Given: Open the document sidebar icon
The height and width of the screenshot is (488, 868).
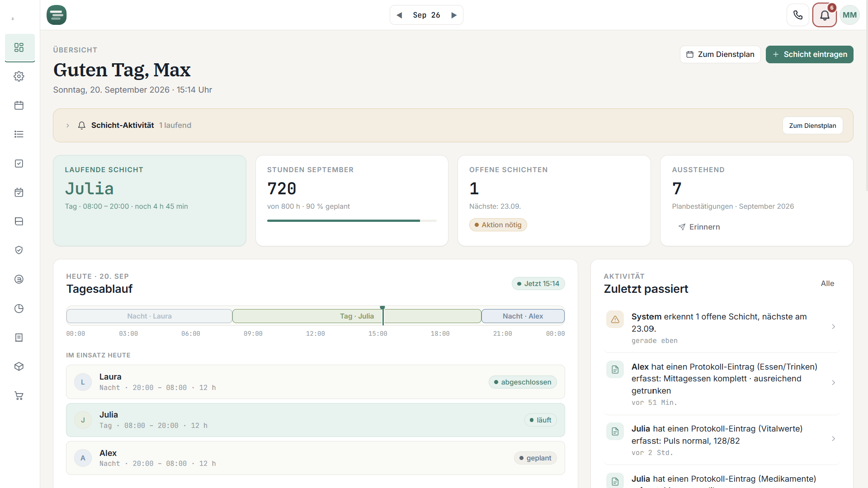Looking at the screenshot, I should pyautogui.click(x=19, y=338).
